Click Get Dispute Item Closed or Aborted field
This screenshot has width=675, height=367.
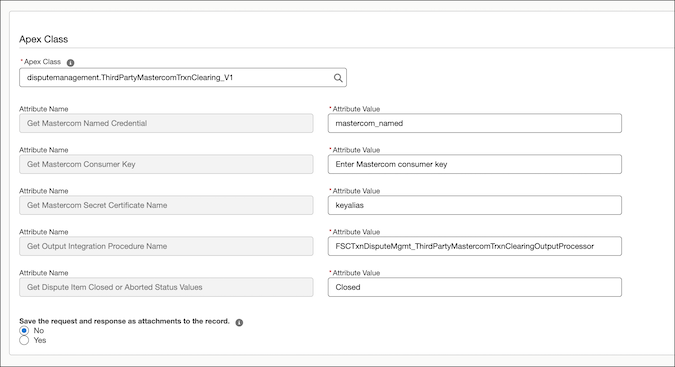[166, 287]
